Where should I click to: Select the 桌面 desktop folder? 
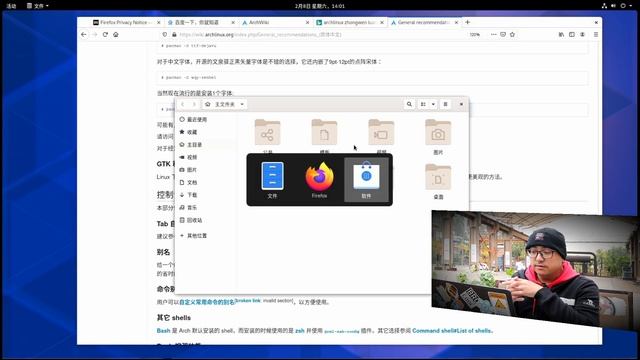pyautogui.click(x=438, y=177)
